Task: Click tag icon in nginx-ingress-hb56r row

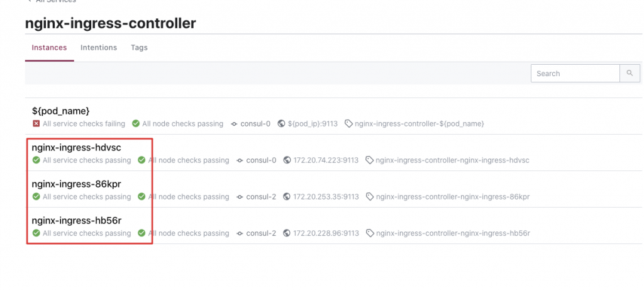Action: click(x=370, y=234)
